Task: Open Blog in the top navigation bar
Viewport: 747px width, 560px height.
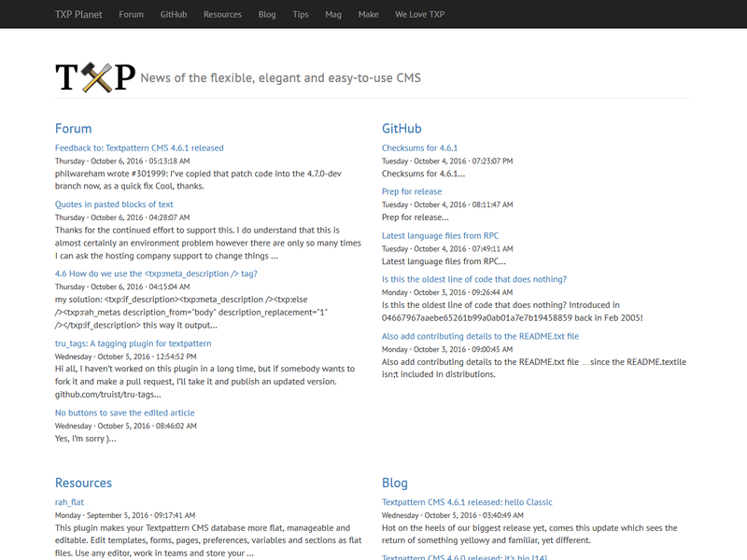Action: coord(267,14)
